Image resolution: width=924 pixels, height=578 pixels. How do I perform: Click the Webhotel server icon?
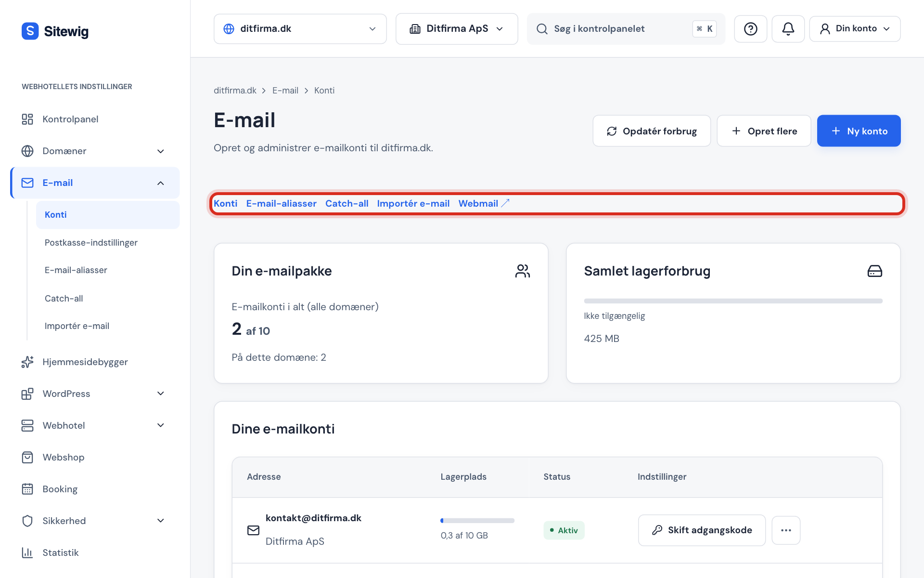[x=27, y=425]
